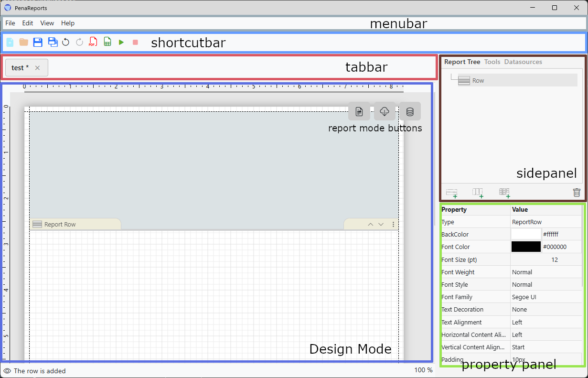Run the report with the green play icon
The width and height of the screenshot is (588, 378).
(x=121, y=42)
